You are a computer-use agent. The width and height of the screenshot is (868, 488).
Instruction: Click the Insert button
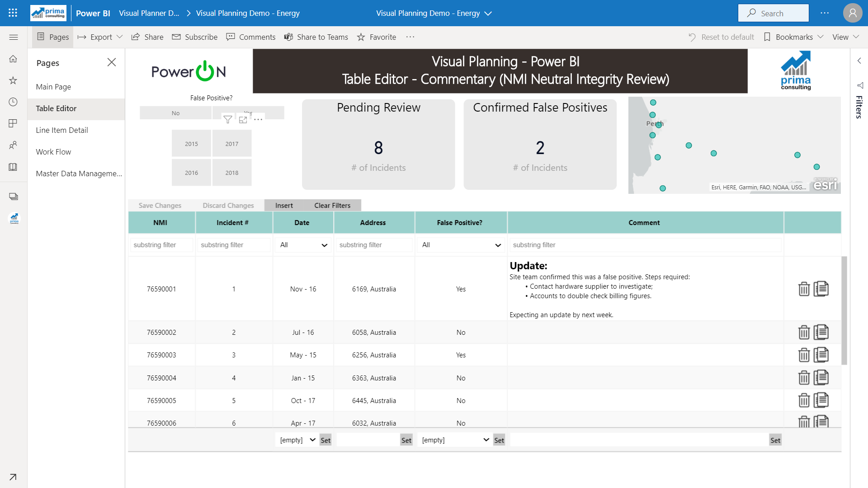coord(284,206)
